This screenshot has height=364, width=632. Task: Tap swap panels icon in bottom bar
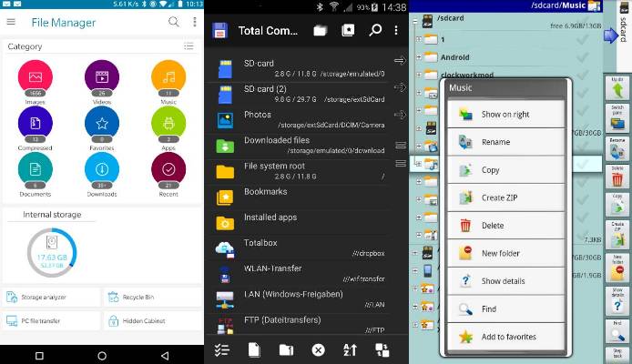point(382,350)
